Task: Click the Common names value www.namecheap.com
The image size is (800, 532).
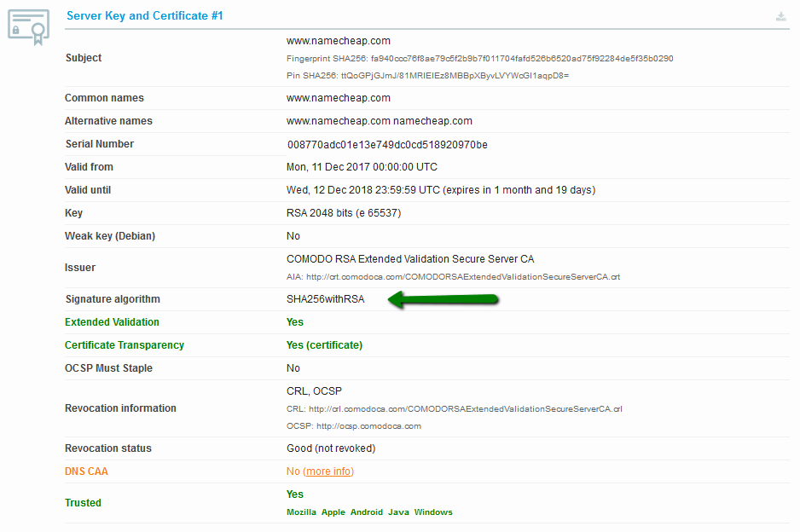Action: pyautogui.click(x=339, y=98)
